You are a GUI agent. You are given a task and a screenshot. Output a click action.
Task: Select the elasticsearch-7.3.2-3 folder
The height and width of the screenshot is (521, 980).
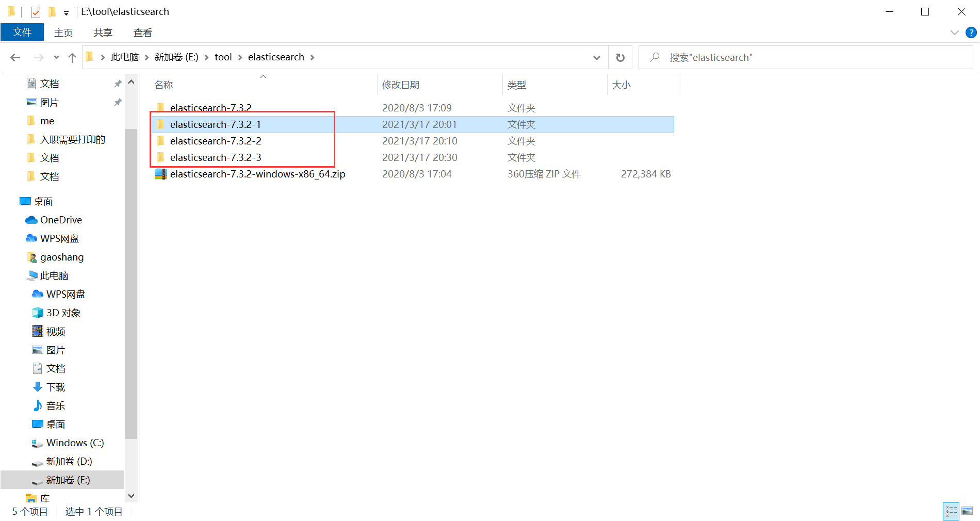point(412,157)
